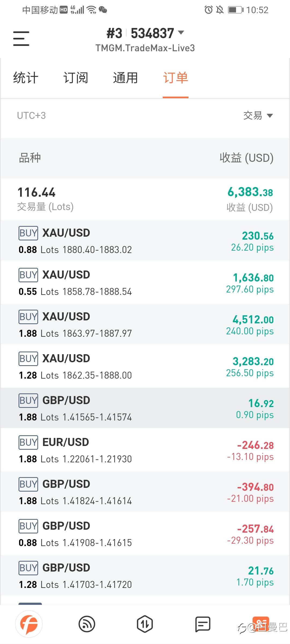Open the signal feed icon

tap(87, 624)
